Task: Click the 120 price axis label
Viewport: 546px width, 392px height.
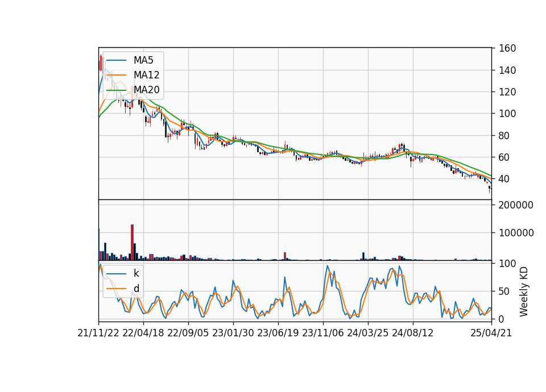Action: tap(507, 92)
